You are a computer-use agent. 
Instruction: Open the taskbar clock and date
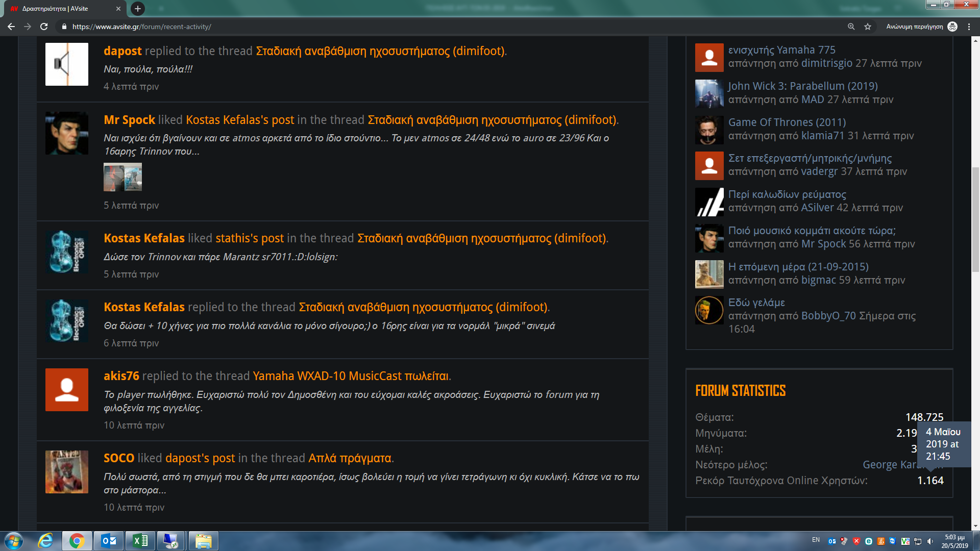(x=954, y=541)
